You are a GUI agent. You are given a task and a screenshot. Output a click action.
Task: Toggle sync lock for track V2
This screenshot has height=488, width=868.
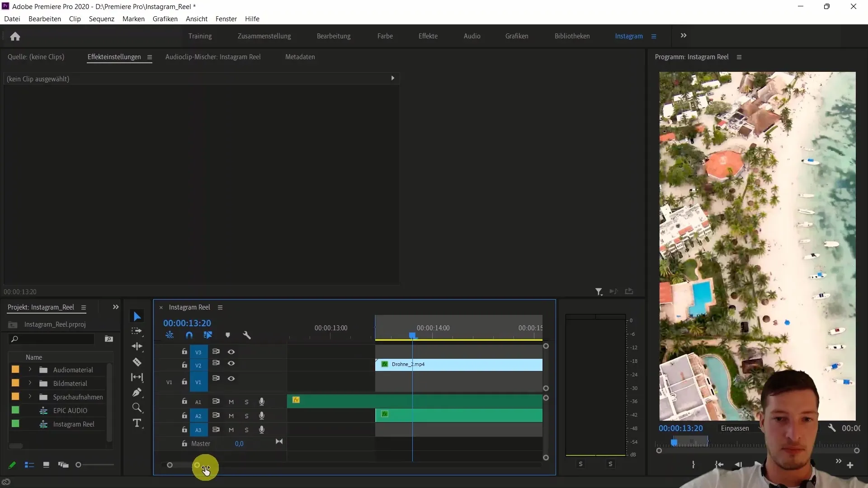(216, 363)
